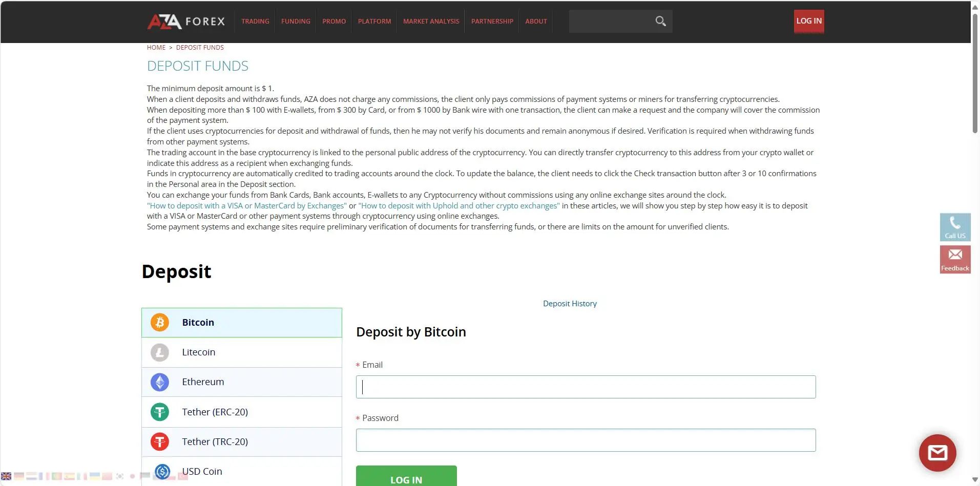Choose the Tether (ERC-20) deposit method
980x486 pixels.
[242, 412]
